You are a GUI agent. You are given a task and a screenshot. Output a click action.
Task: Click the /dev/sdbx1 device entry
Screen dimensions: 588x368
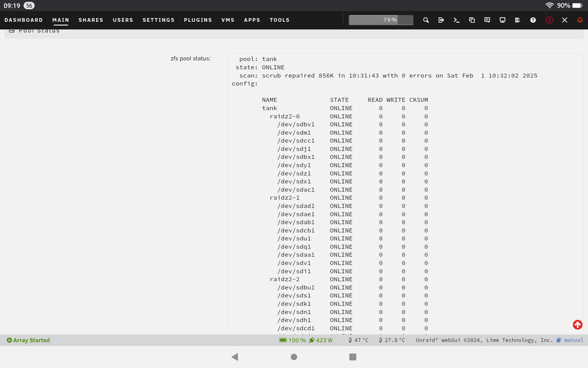[x=296, y=157]
